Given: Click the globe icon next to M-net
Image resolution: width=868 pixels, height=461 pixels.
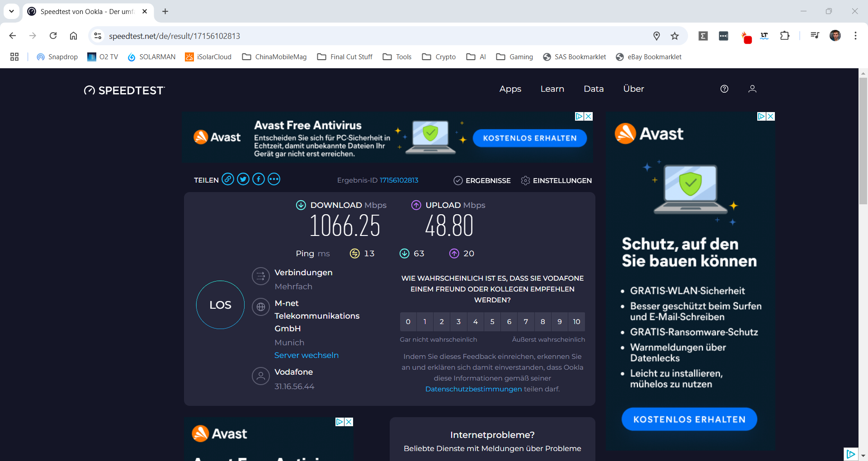Looking at the screenshot, I should 261,307.
